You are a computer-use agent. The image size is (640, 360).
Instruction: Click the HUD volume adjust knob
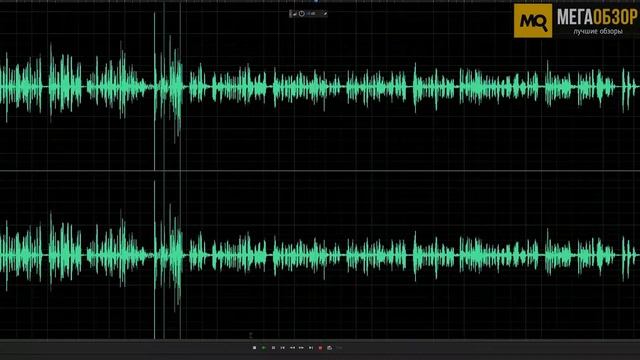(x=301, y=13)
